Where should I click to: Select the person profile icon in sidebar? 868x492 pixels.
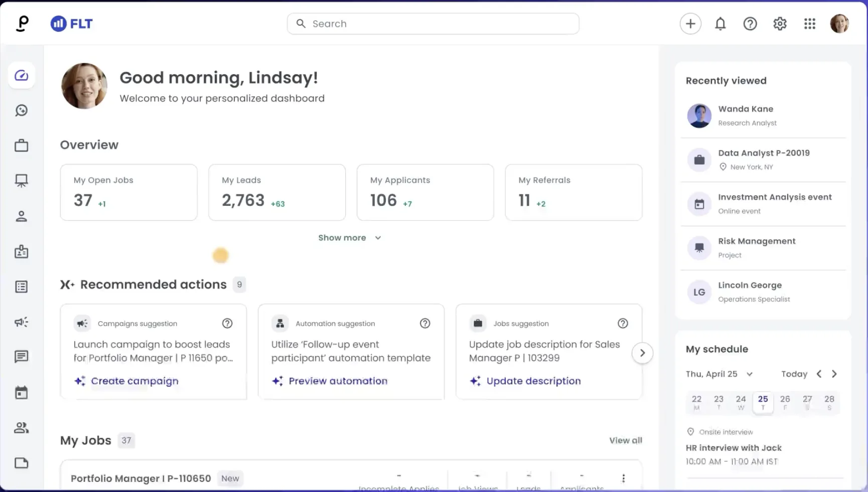point(22,216)
